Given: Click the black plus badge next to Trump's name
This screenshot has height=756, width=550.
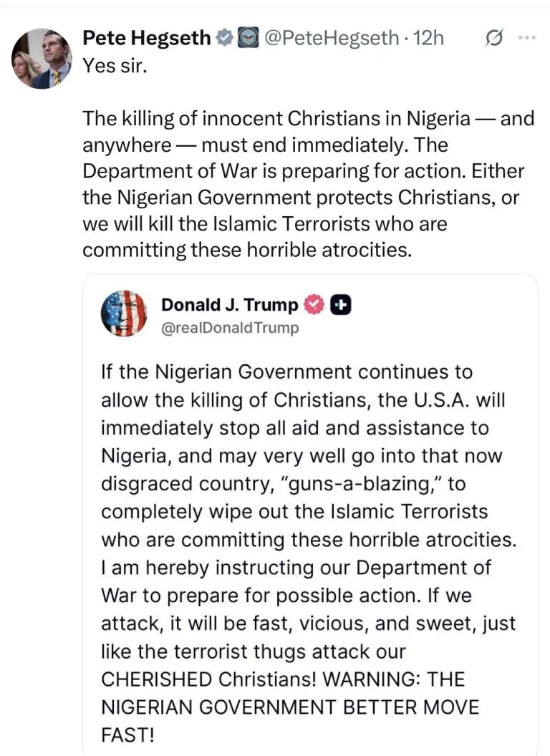Looking at the screenshot, I should 341,305.
